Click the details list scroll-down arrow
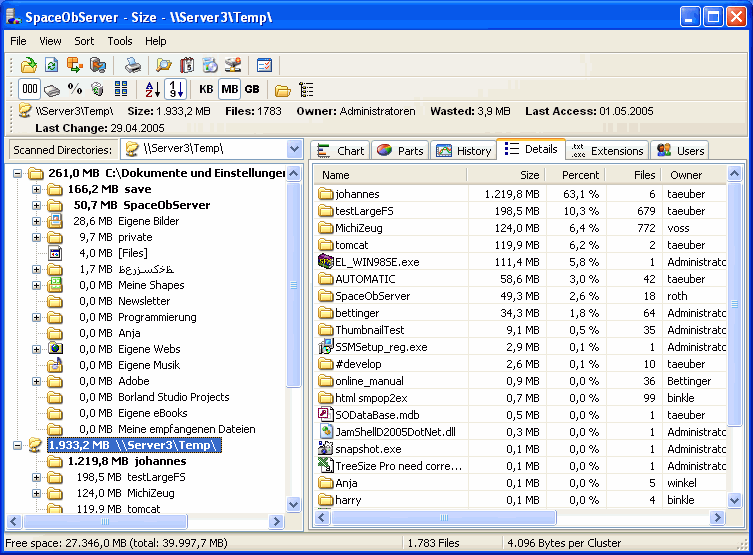Viewport: 753px width, 555px height. [x=734, y=500]
